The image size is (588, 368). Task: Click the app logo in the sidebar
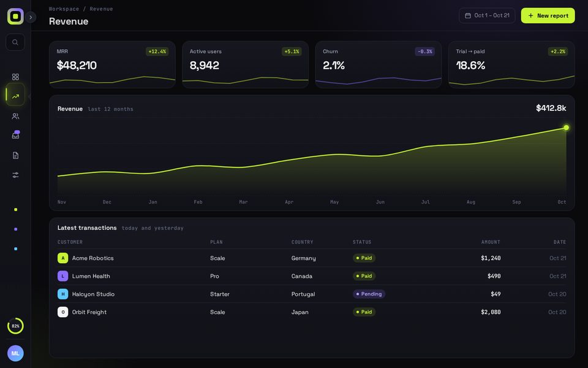tap(15, 16)
